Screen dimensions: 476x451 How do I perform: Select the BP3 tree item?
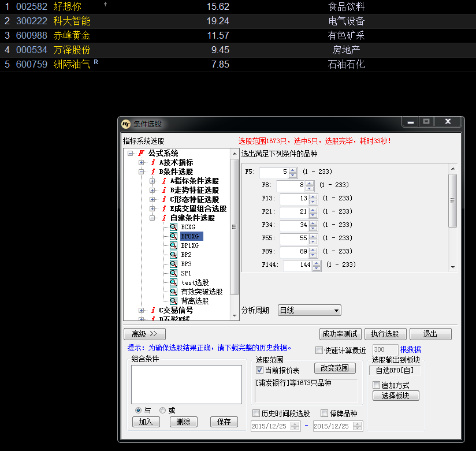click(x=186, y=264)
